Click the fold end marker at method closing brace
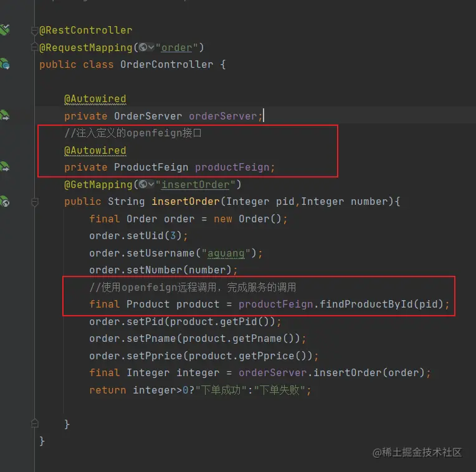This screenshot has width=476, height=472. [x=35, y=423]
